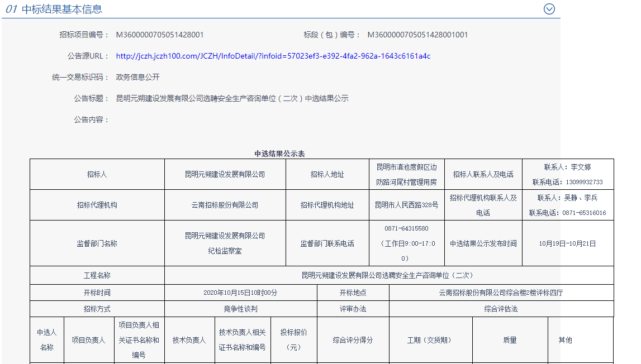Select the 工期（交货期）column header

[431, 339]
